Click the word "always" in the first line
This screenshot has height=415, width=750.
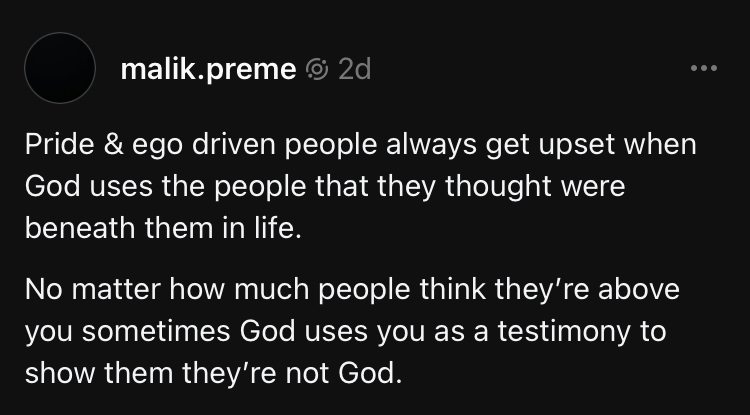431,146
